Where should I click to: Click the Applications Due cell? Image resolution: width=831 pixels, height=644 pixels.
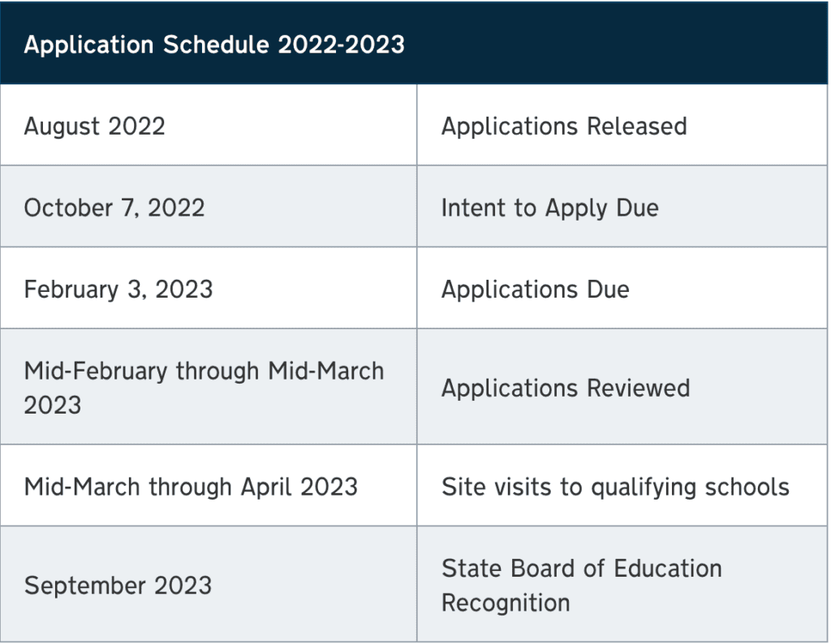pyautogui.click(x=622, y=288)
